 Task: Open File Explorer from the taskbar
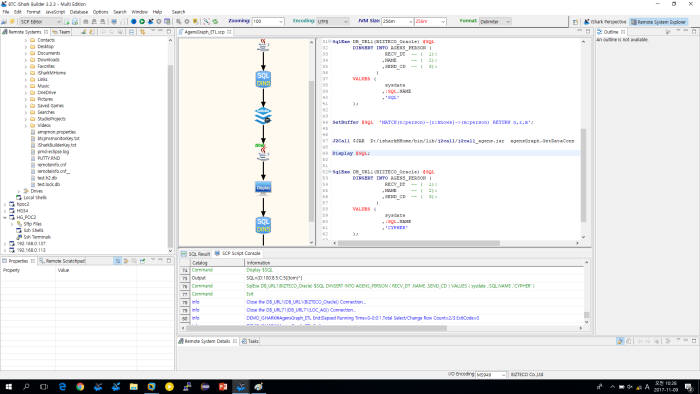133,387
